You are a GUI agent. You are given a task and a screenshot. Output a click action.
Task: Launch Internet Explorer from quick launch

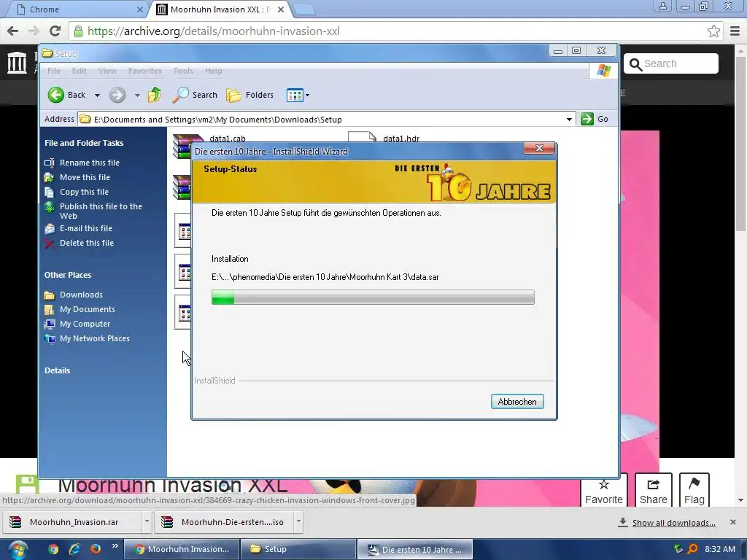pyautogui.click(x=74, y=549)
